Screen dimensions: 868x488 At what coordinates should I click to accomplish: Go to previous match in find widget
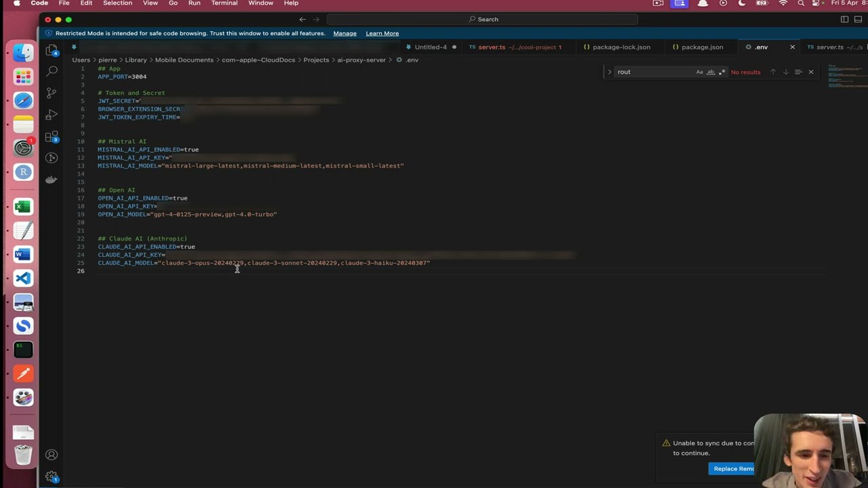(772, 72)
